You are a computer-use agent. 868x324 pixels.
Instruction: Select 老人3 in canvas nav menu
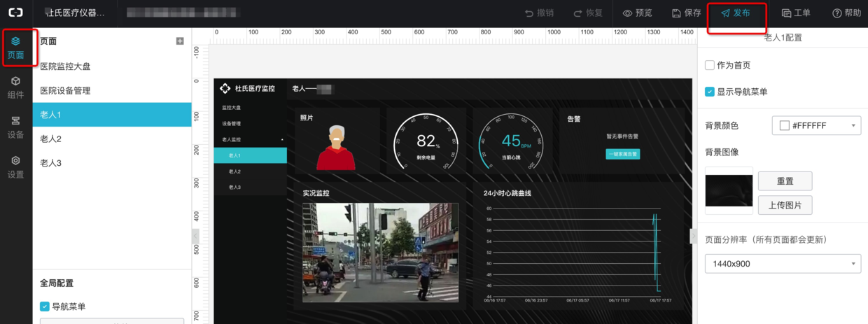tap(251, 188)
